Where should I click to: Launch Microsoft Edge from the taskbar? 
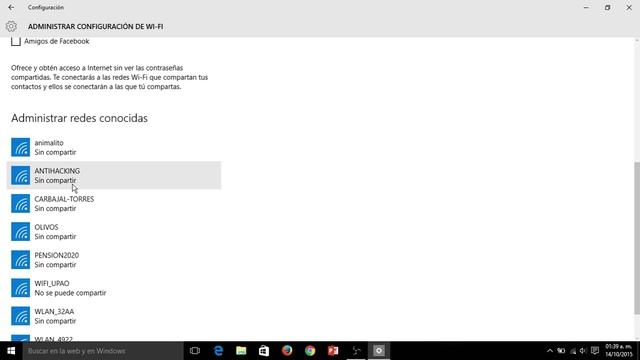pyautogui.click(x=218, y=351)
